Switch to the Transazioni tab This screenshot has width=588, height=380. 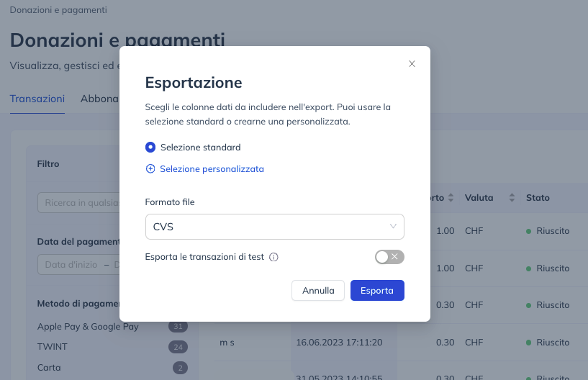tap(37, 99)
